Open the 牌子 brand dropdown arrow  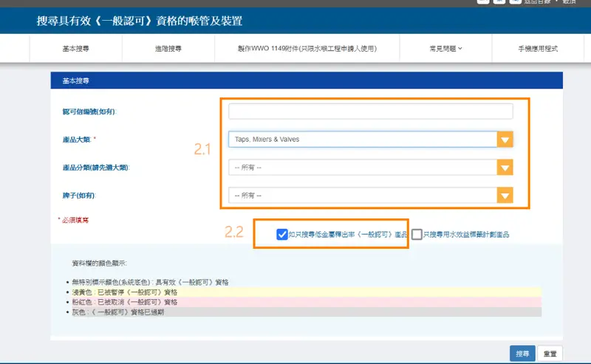pyautogui.click(x=505, y=196)
